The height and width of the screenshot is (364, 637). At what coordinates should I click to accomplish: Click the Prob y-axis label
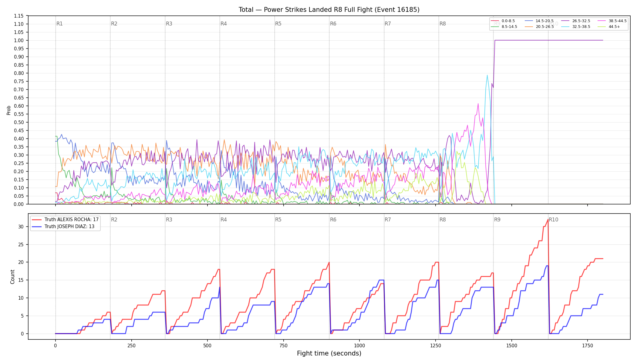click(x=9, y=110)
